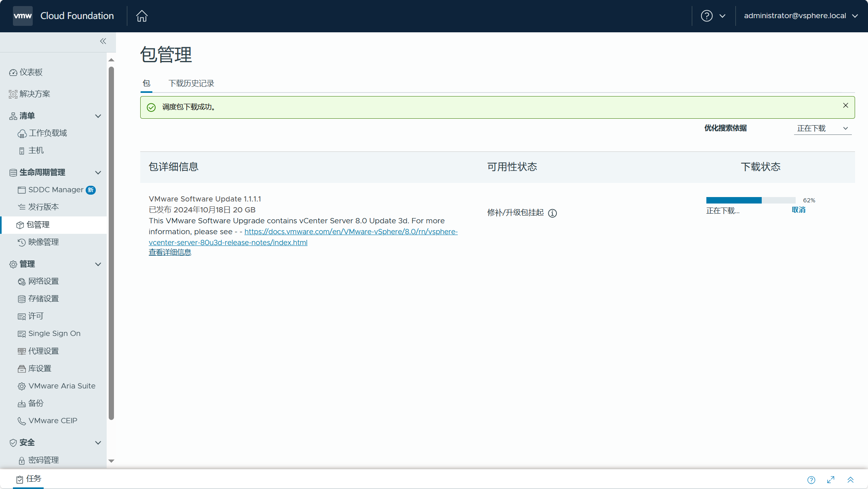868x489 pixels.
Task: Click the tasks panel help icon
Action: [811, 480]
